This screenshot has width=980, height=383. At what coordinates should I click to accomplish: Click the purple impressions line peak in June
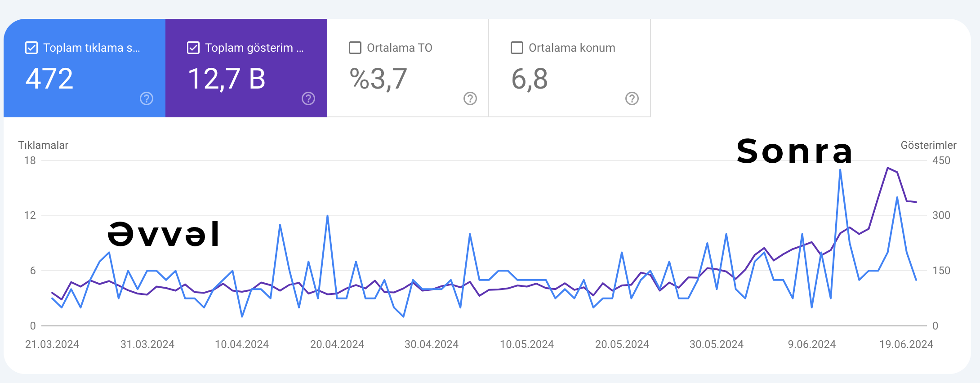[888, 168]
